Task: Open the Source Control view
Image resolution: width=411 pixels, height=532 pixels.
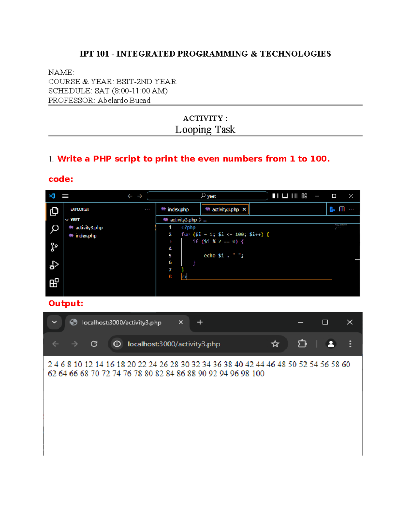Action: coord(54,246)
